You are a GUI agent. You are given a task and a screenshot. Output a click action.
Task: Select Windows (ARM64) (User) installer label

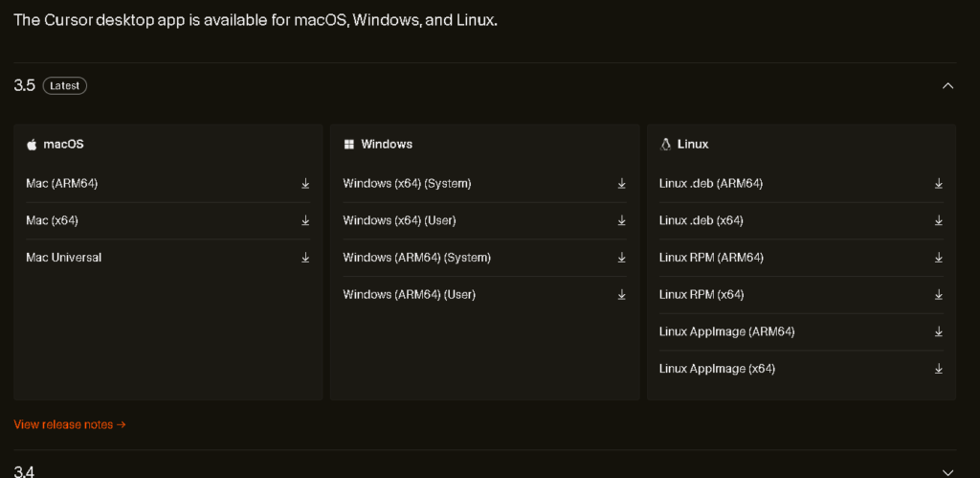tap(410, 294)
